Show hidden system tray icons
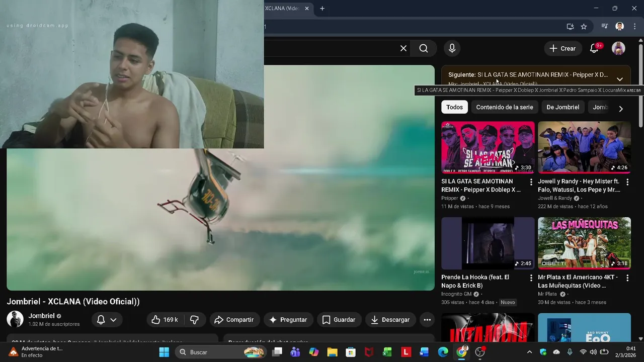644x362 pixels. coord(529,352)
